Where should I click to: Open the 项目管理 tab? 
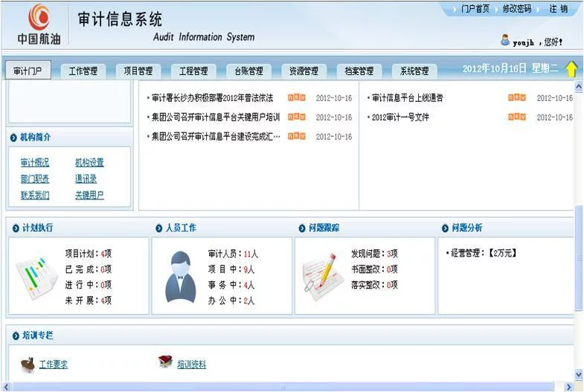[138, 71]
